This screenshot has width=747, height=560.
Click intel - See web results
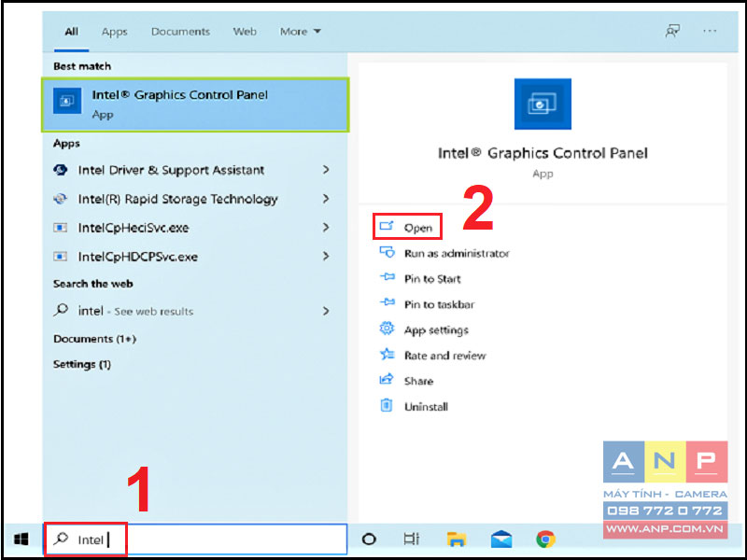[135, 311]
